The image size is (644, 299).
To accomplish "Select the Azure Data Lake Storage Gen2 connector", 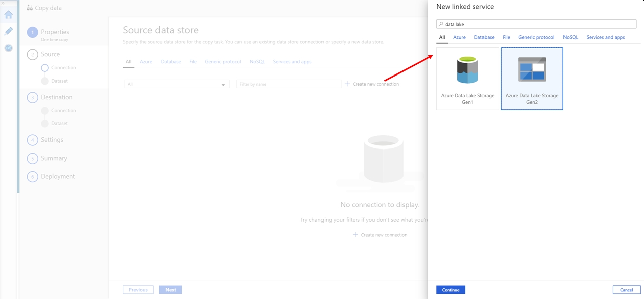I will click(x=532, y=78).
